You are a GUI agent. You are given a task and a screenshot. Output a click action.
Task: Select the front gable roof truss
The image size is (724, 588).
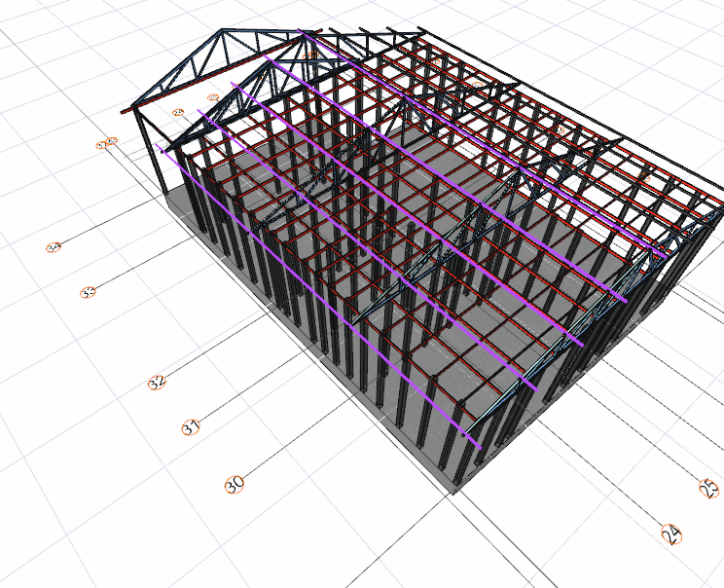(224, 62)
